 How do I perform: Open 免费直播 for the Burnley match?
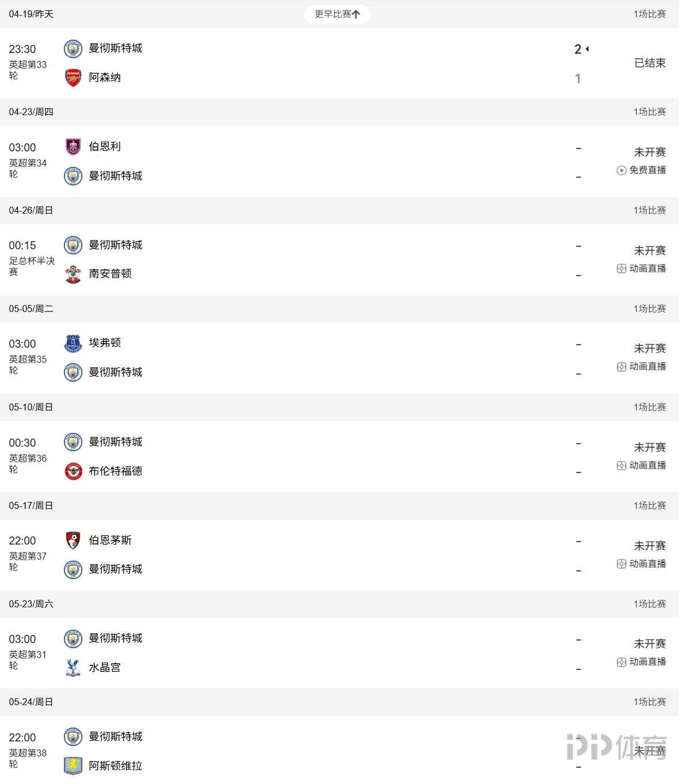(647, 170)
